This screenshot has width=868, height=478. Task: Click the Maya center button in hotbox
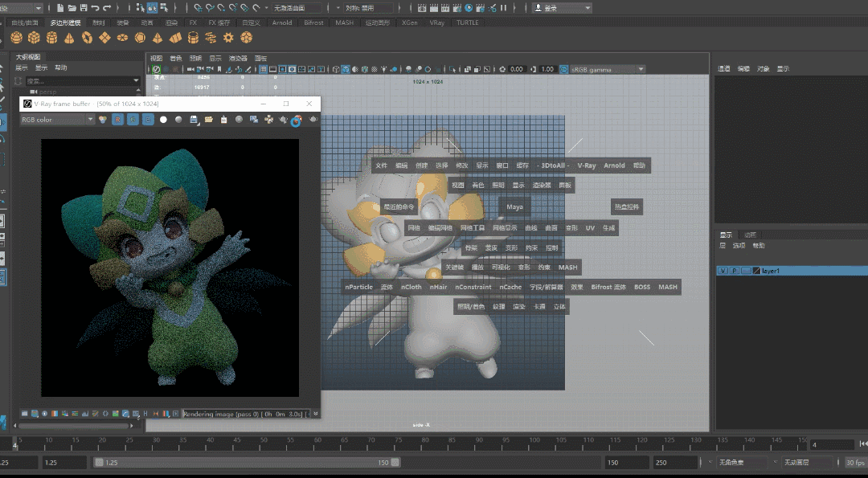click(514, 207)
